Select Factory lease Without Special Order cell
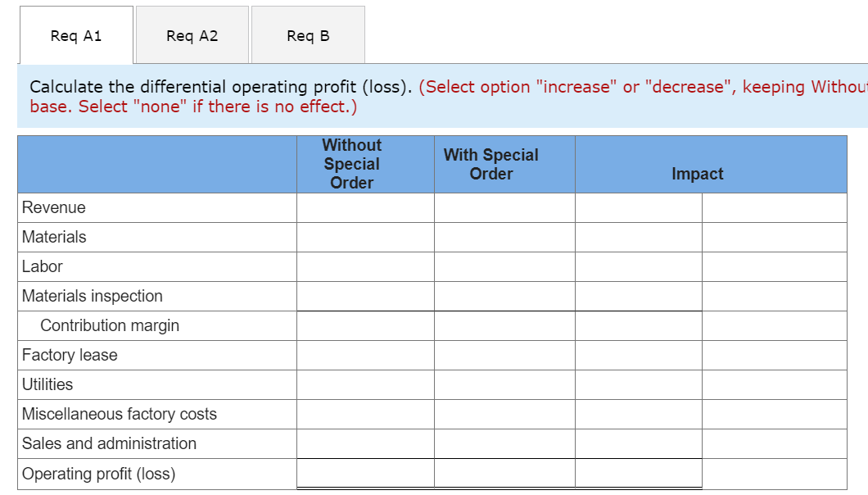 click(x=365, y=356)
